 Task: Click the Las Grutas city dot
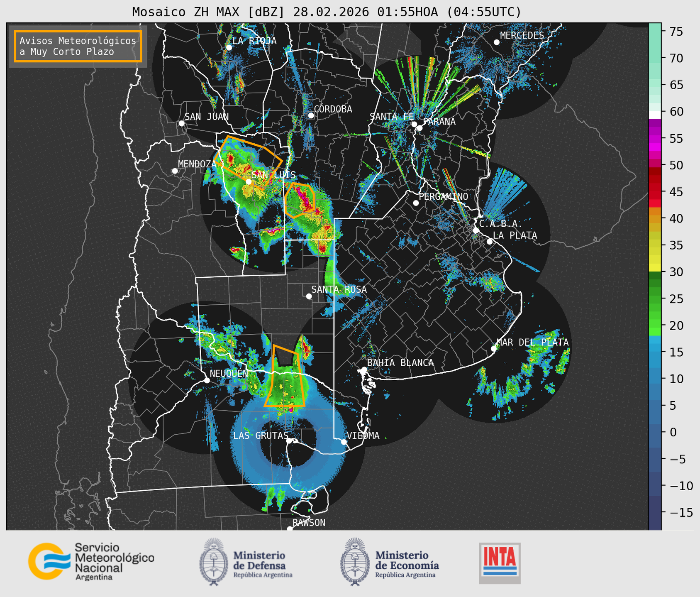[x=289, y=441]
